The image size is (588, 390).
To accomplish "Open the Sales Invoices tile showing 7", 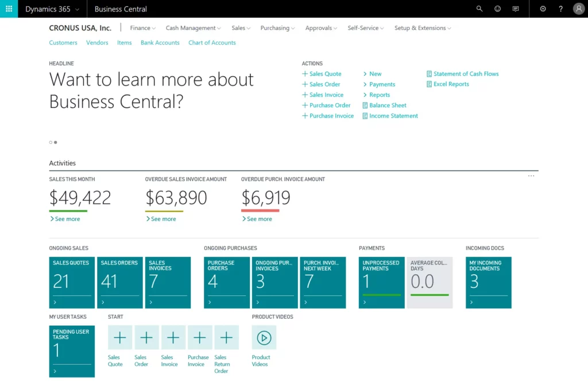I will coord(168,283).
